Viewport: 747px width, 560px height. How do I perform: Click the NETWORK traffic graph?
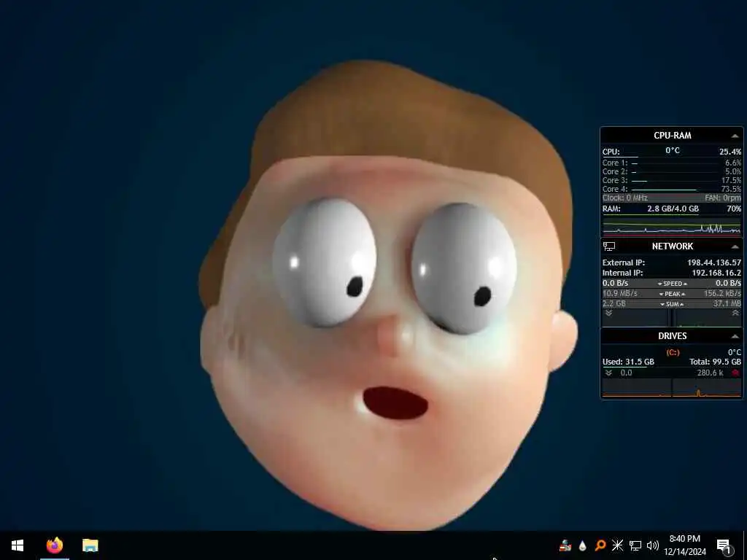(x=672, y=318)
